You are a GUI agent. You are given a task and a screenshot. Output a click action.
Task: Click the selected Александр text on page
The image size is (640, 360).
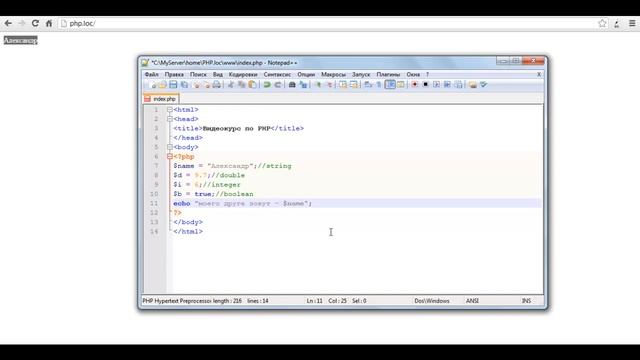point(20,40)
